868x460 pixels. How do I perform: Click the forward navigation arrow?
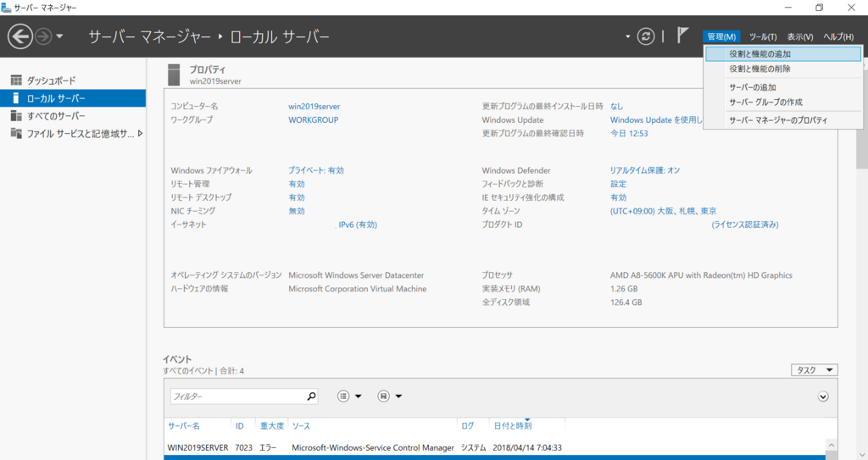pyautogui.click(x=43, y=37)
